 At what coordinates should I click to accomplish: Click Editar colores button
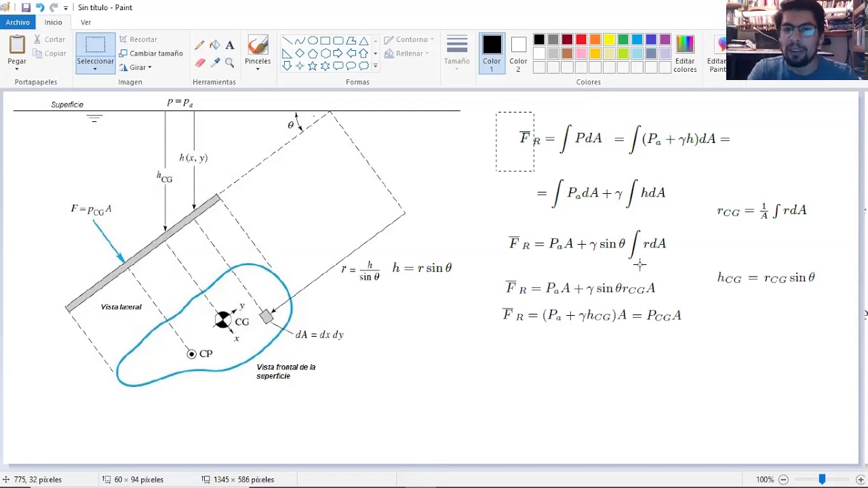(x=685, y=54)
